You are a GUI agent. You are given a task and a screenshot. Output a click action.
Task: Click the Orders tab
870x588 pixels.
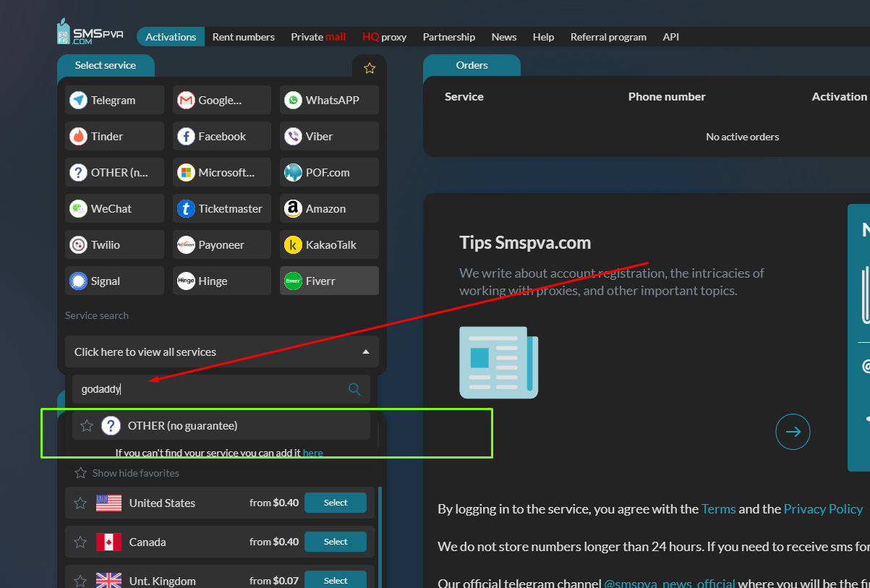pyautogui.click(x=472, y=65)
